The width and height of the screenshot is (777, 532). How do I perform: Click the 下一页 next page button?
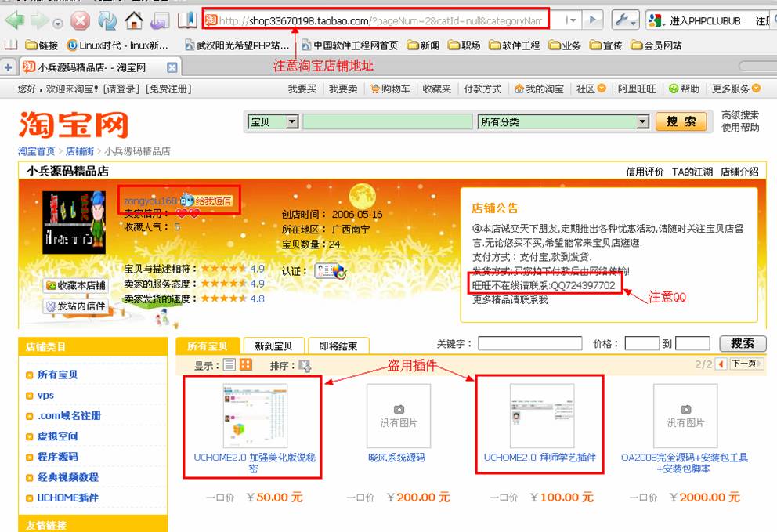click(x=746, y=364)
